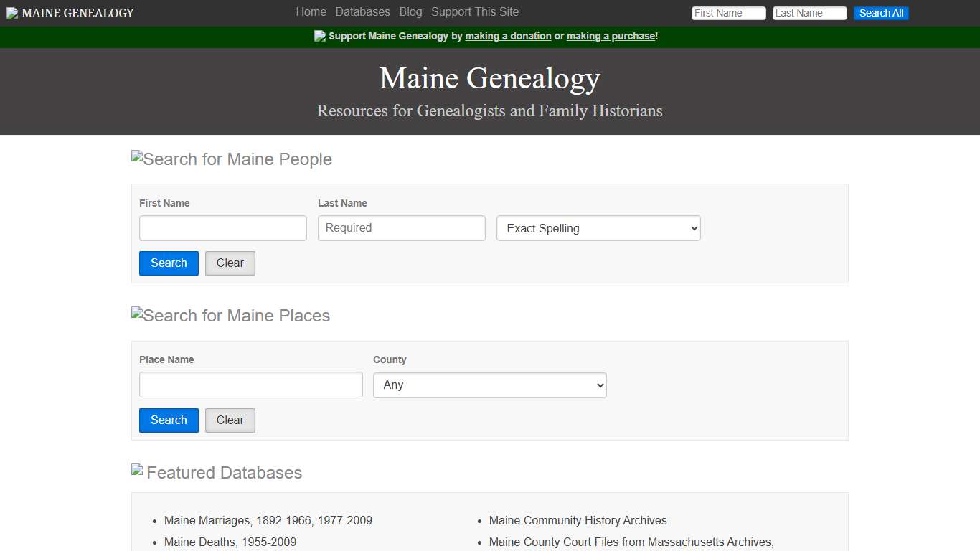Open the making a donation link

point(508,36)
